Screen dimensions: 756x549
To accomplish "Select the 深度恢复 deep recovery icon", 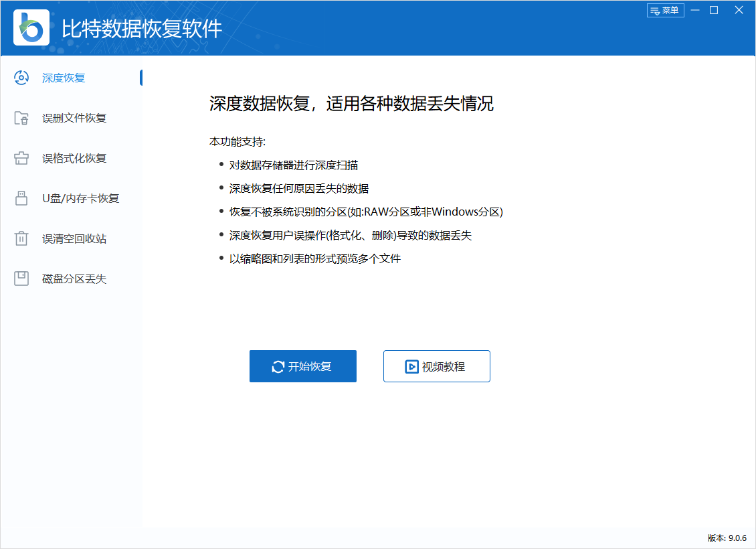I will [21, 77].
